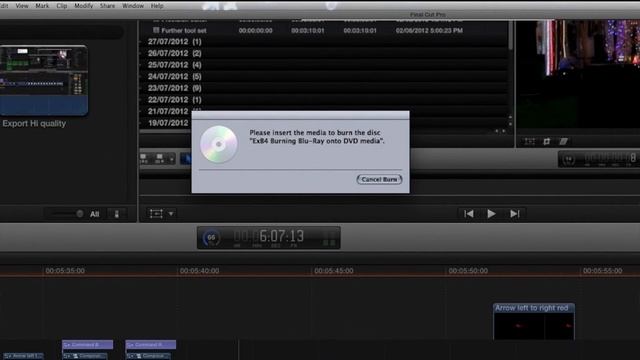Click the background tasks percentage indicator
Image resolution: width=640 pixels, height=360 pixels.
tap(211, 238)
